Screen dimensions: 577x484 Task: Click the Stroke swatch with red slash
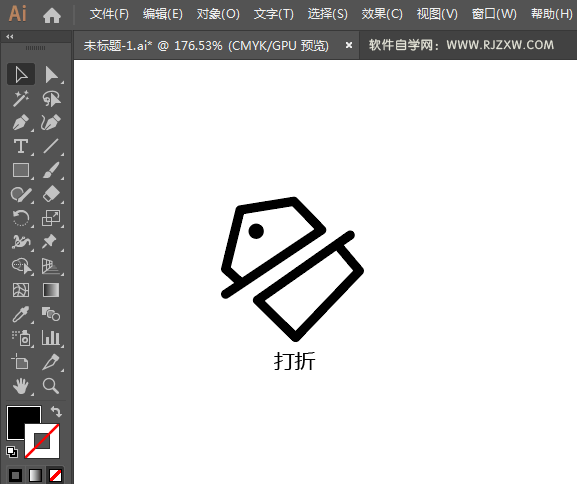click(x=42, y=441)
